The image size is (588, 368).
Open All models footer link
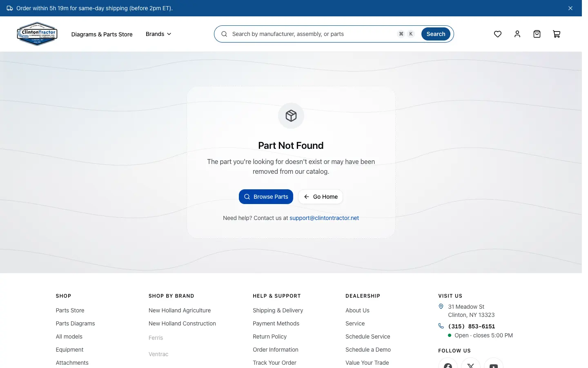[69, 337]
